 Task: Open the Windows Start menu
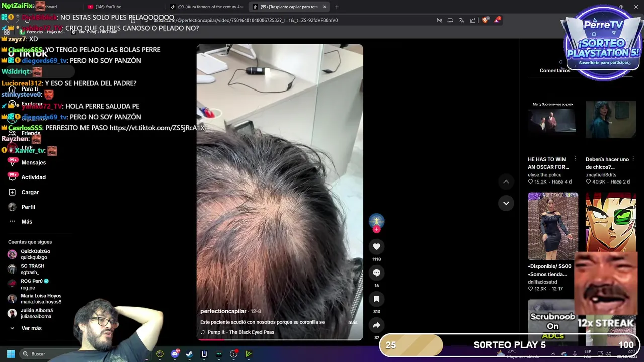tap(11, 354)
